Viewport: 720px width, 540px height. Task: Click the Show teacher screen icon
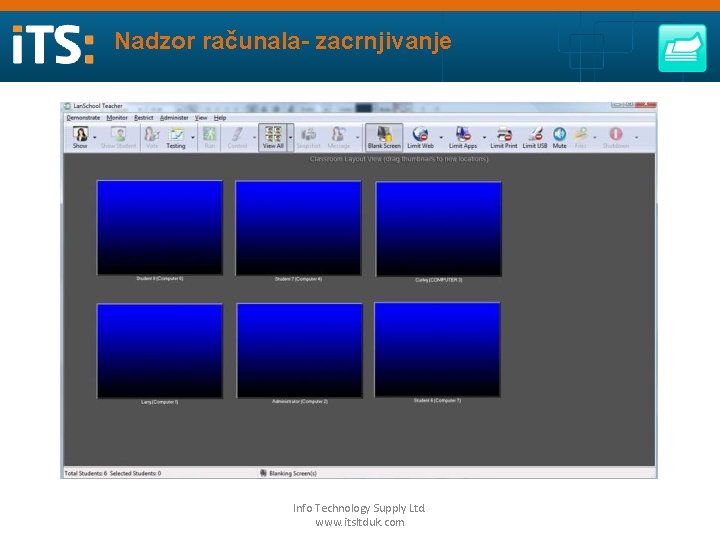click(80, 137)
